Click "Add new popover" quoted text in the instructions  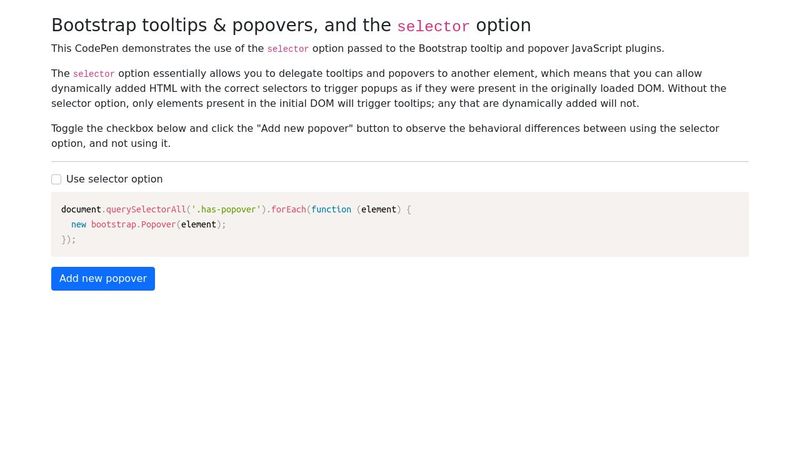pyautogui.click(x=307, y=129)
